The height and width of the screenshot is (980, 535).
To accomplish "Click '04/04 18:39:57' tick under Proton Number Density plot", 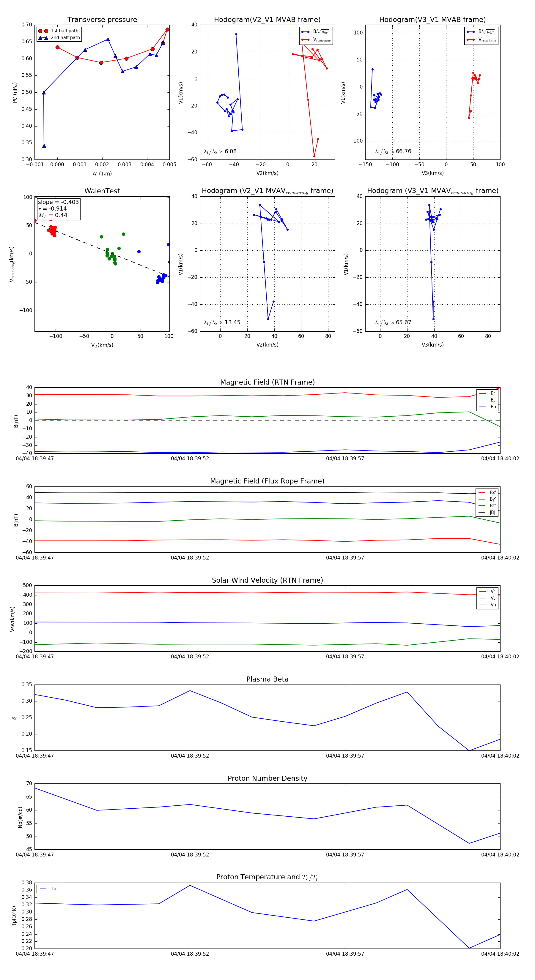I will tap(345, 855).
